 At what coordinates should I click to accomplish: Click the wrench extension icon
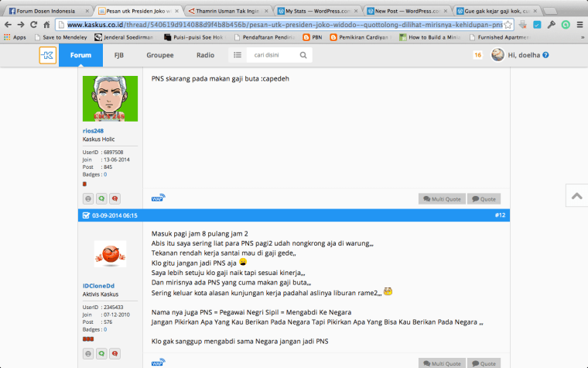pos(551,25)
